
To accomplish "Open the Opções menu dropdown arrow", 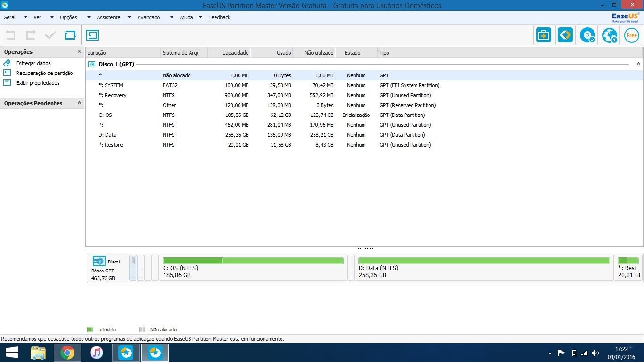I will tap(88, 17).
